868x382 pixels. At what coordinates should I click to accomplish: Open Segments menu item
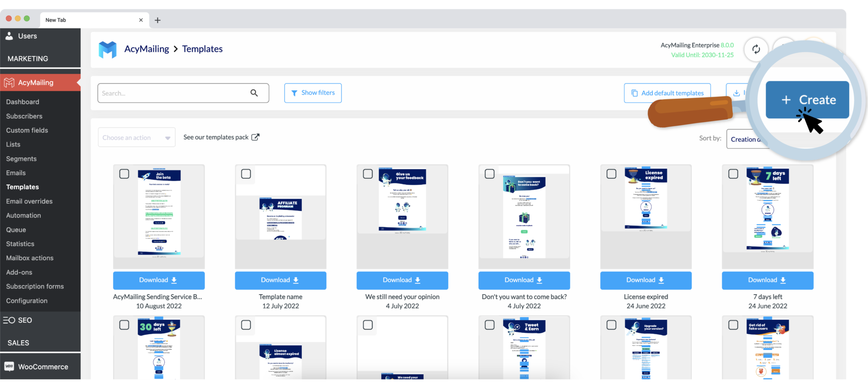coord(21,159)
